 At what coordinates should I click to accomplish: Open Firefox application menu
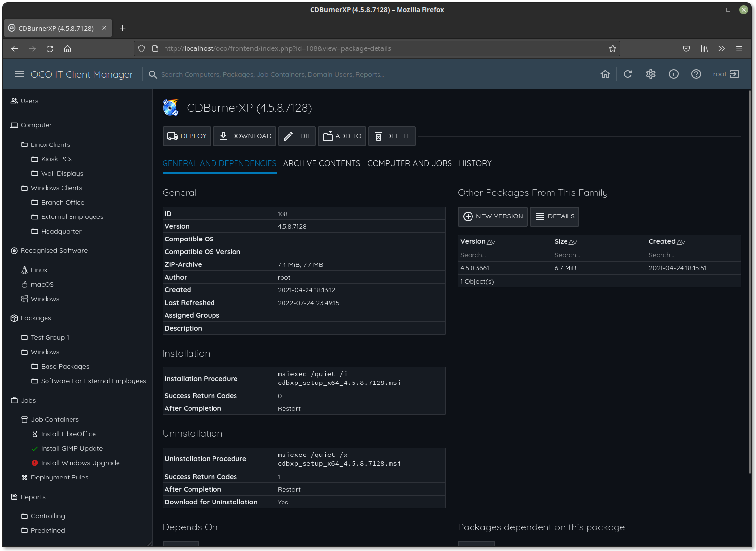[739, 48]
